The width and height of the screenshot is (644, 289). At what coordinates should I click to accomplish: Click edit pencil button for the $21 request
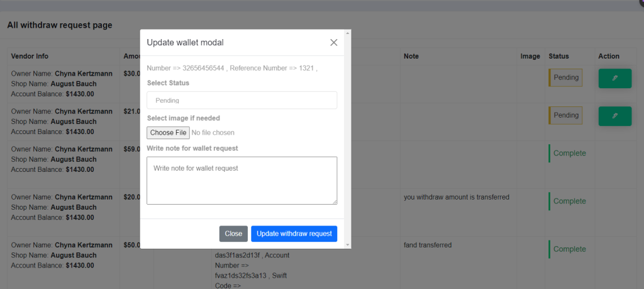tap(615, 116)
